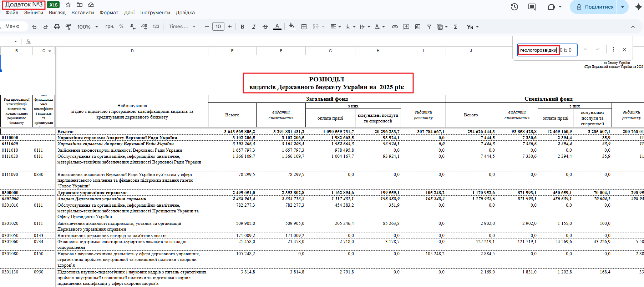
Task: Toggle strikethrough formatting
Action: tap(265, 27)
